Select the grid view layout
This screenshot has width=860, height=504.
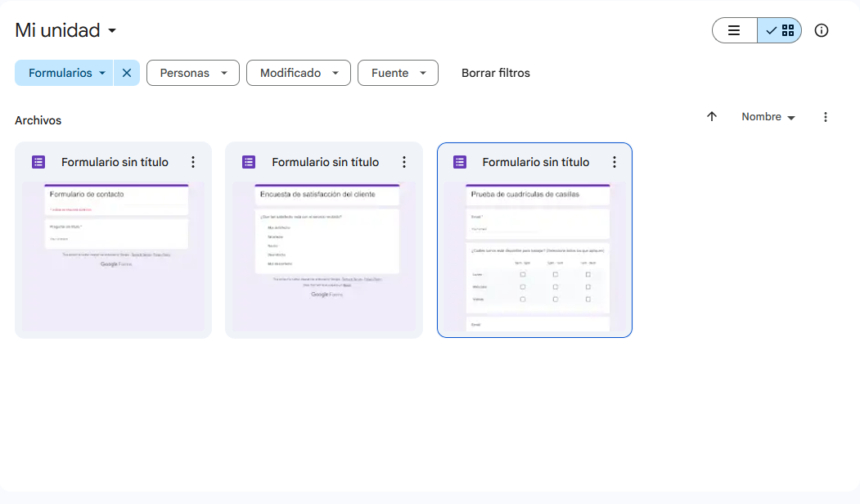click(779, 31)
